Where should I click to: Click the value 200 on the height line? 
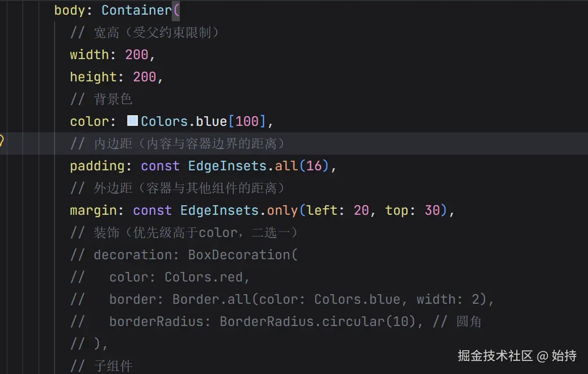[144, 77]
